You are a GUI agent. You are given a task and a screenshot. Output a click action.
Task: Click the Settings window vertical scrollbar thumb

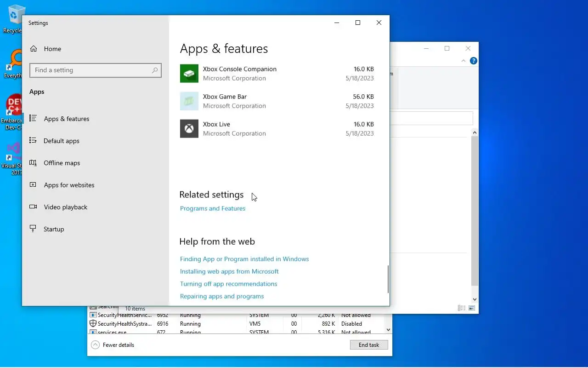tap(388, 279)
